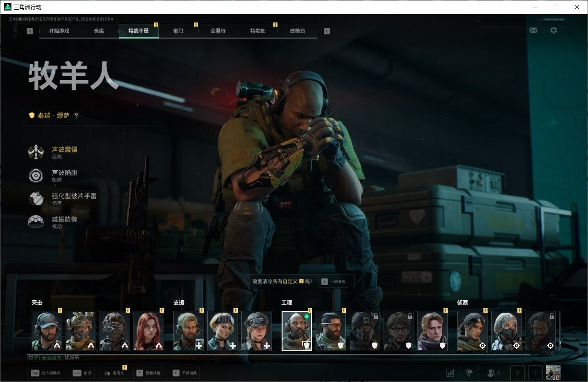Select the locked hooded masked 工程 operator
This screenshot has height=382, width=588.
tap(365, 331)
